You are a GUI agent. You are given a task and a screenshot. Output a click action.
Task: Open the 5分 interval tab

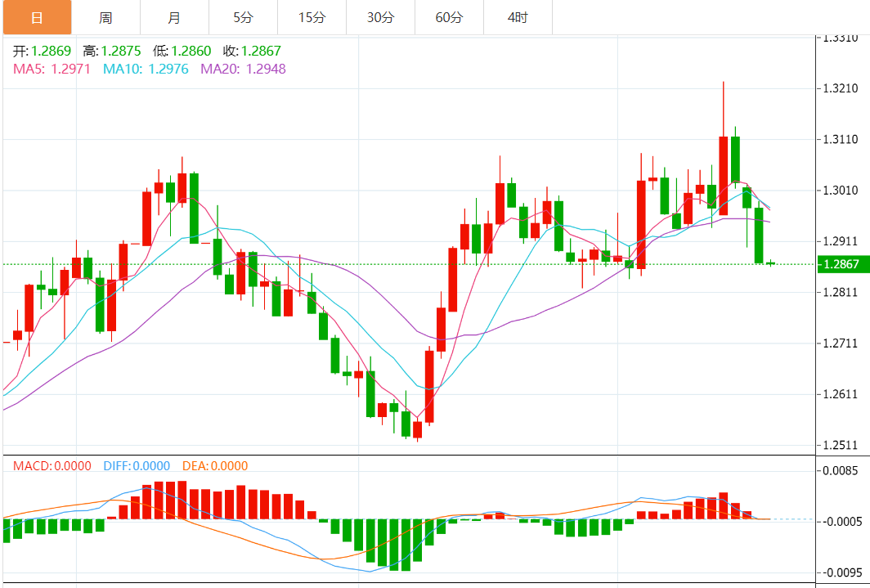244,18
